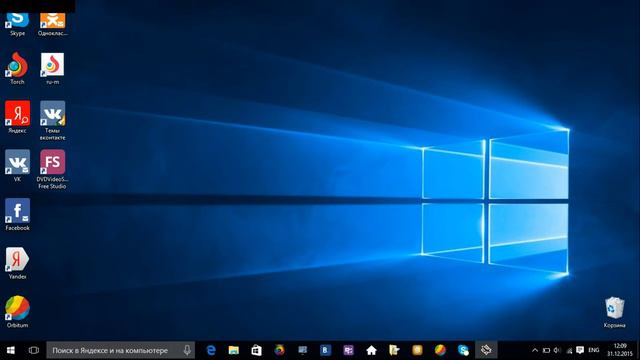Open the colorful round browser taskbar icon
Screen dimensions: 640x360
tap(280, 350)
